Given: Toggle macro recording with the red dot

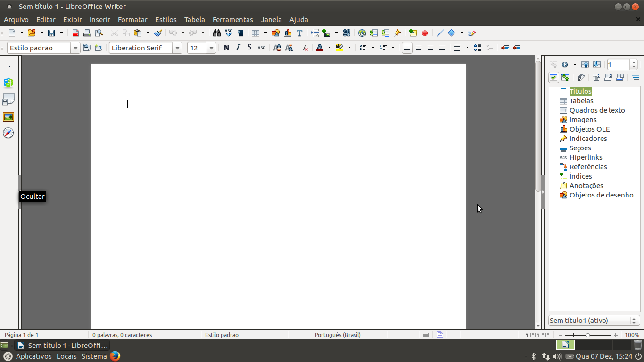Looking at the screenshot, I should pyautogui.click(x=425, y=33).
